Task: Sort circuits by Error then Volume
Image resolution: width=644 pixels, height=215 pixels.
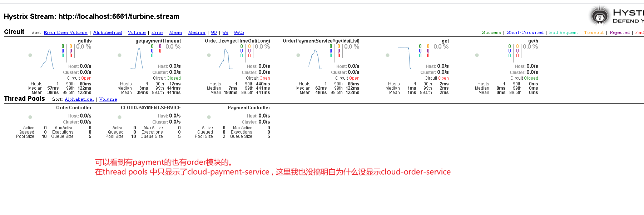Action: [x=65, y=32]
